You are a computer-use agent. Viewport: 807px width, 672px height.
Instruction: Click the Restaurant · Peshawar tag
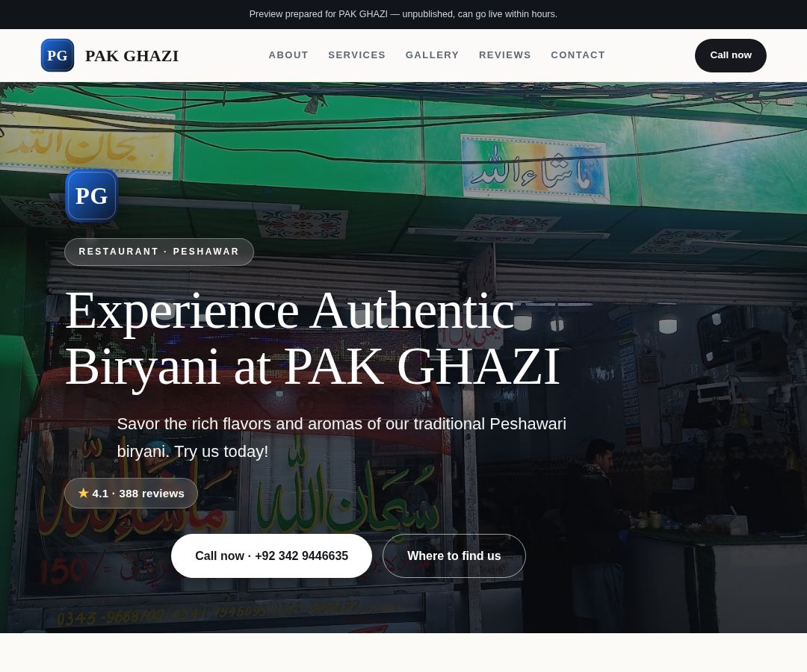pos(159,252)
